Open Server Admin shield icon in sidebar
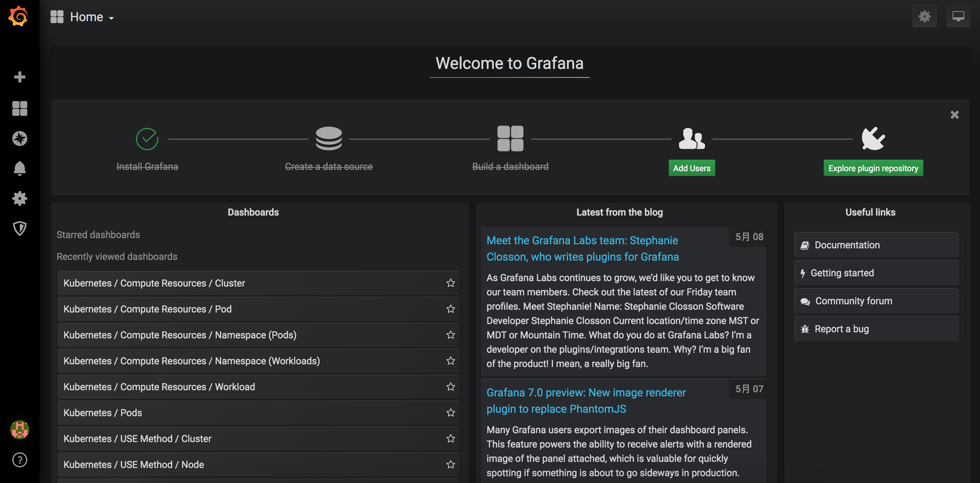Image resolution: width=980 pixels, height=483 pixels. (x=19, y=228)
